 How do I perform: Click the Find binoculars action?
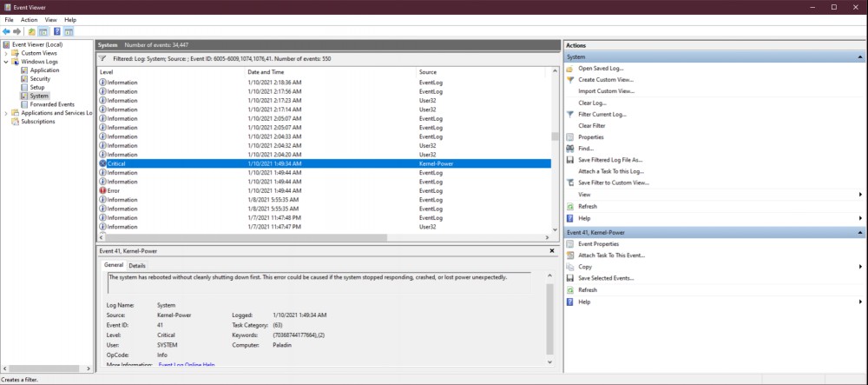click(x=569, y=149)
